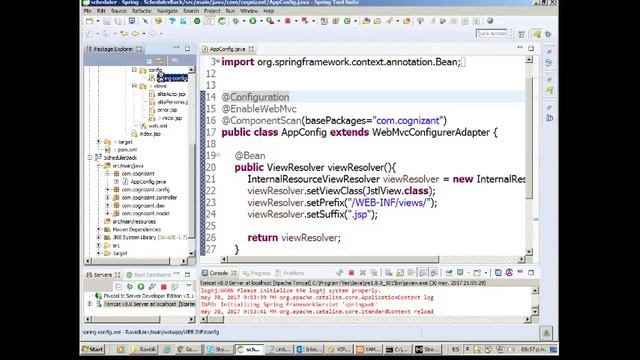
Task: Open the Progress tab
Action: click(x=256, y=273)
